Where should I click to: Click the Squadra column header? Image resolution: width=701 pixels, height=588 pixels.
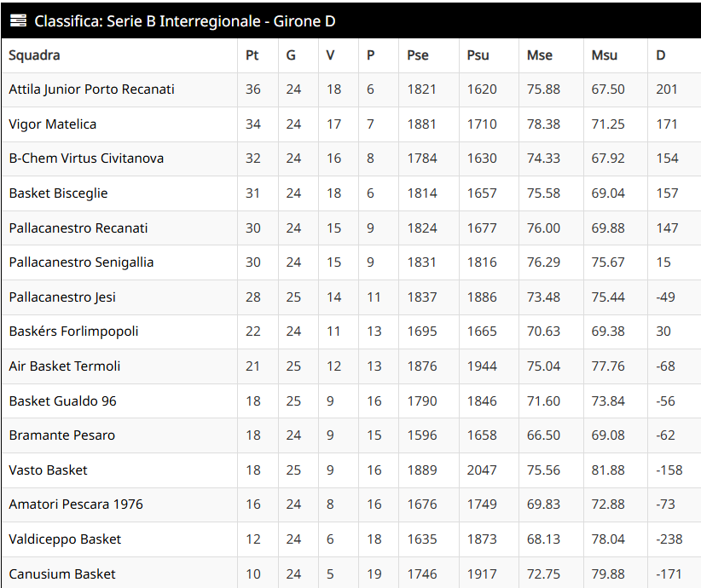pos(35,55)
